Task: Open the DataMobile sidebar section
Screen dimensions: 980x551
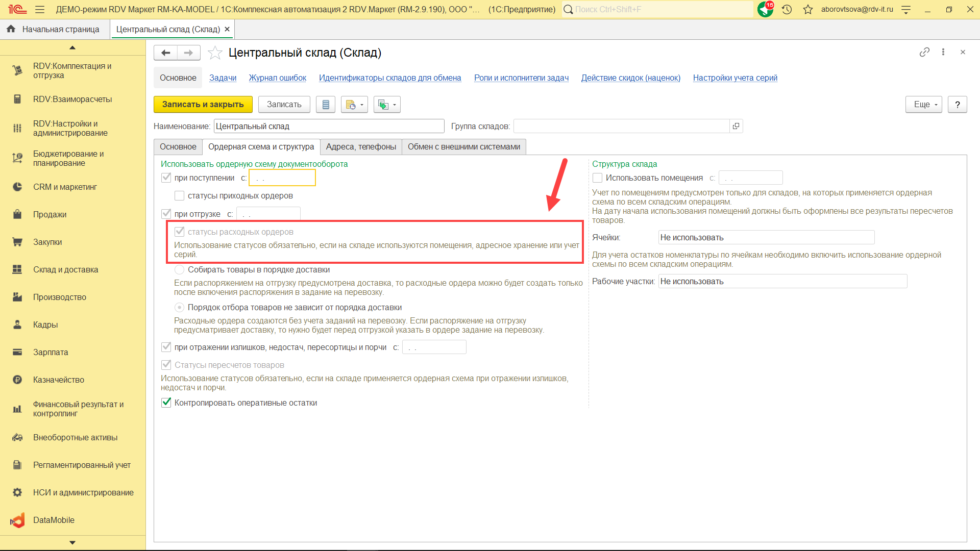Action: click(x=54, y=520)
